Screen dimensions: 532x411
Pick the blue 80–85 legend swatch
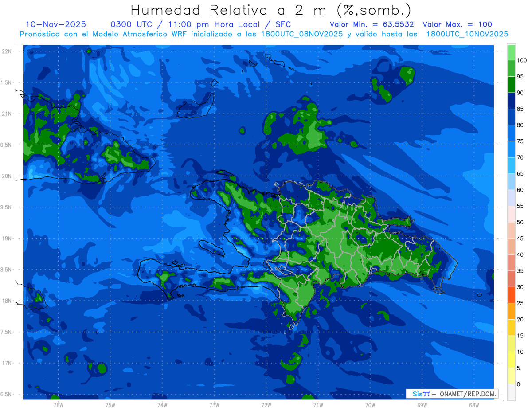tap(511, 117)
